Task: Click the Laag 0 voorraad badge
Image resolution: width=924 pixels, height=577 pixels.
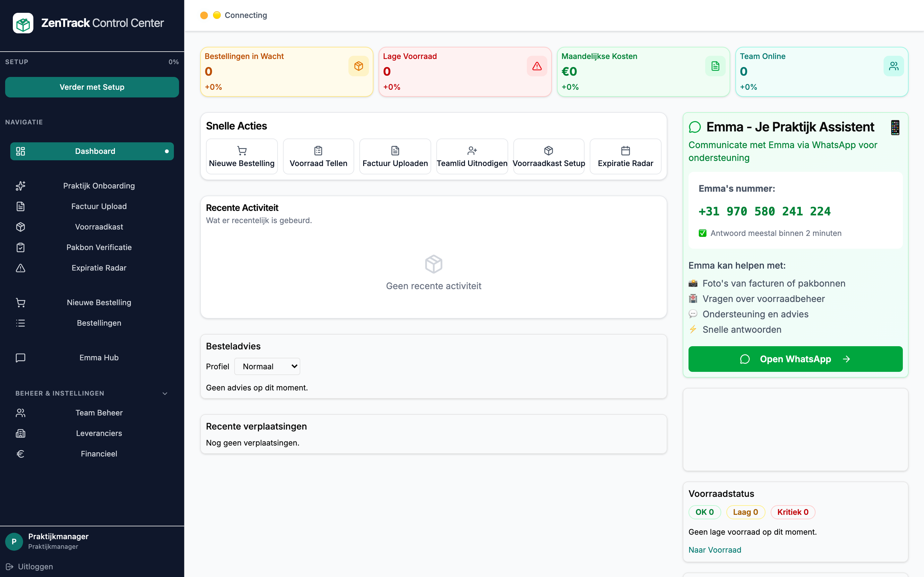Action: [x=745, y=512]
